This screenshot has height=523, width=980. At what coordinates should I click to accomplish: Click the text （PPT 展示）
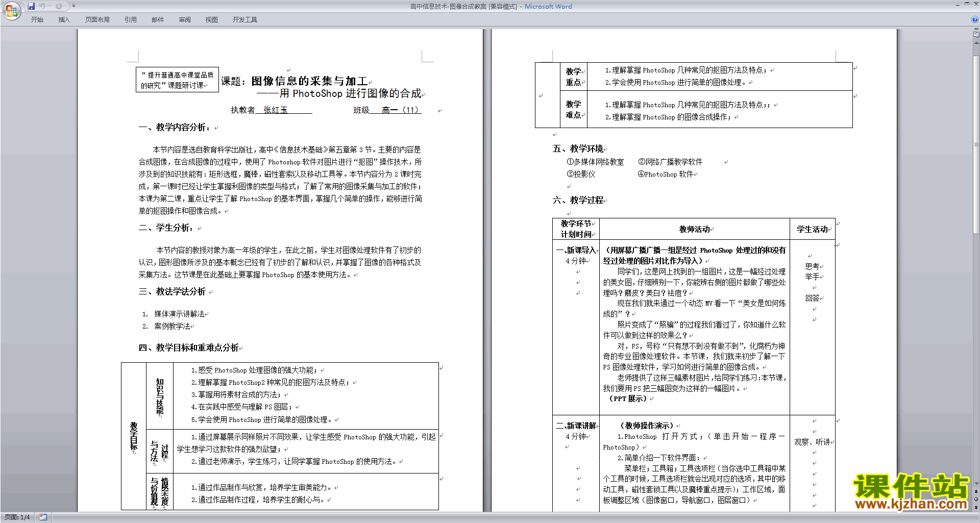[628, 399]
